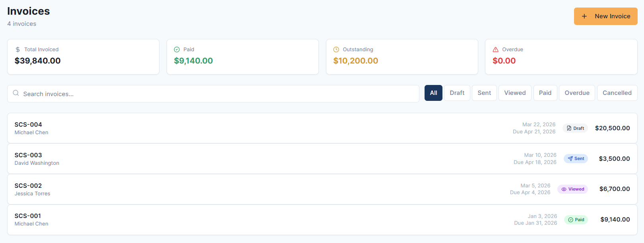Click the warning triangle Overdue icon
Image resolution: width=644 pixels, height=243 pixels.
coord(496,50)
